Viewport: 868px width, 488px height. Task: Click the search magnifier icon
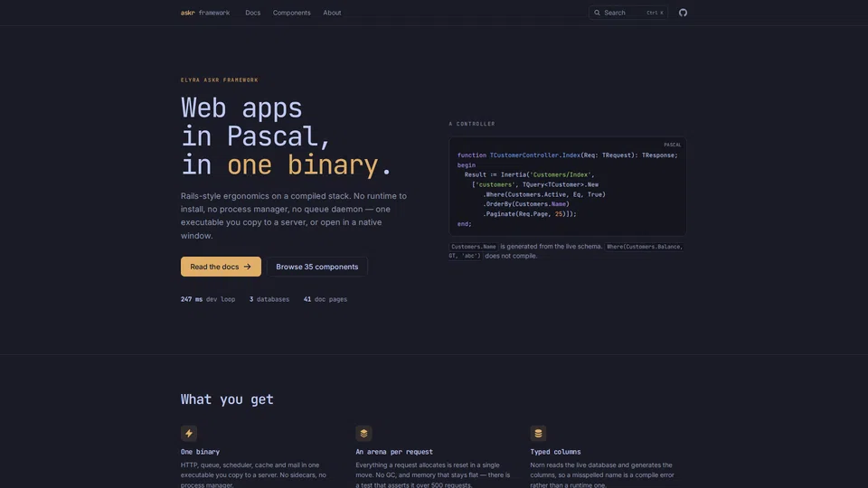[597, 13]
